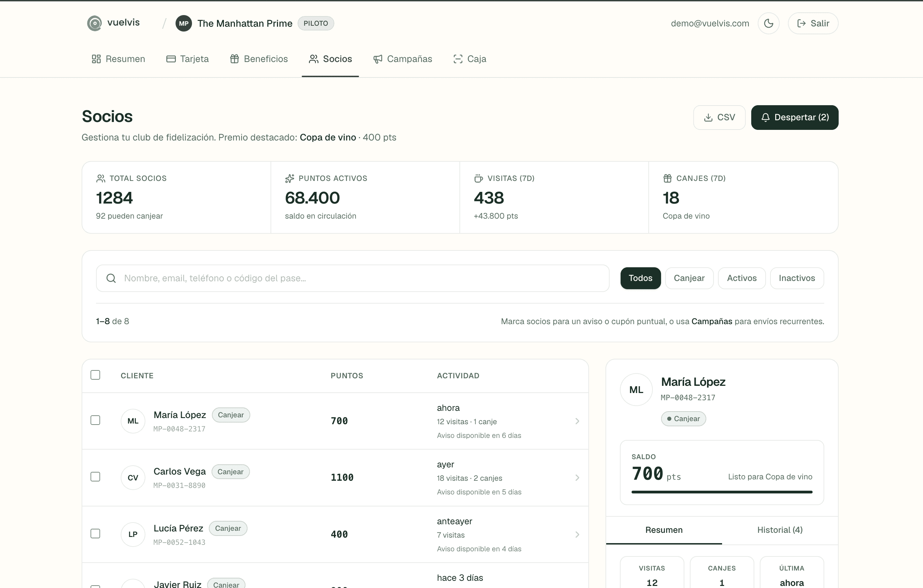This screenshot has width=923, height=588.
Task: Click the ACTIVIDAD column header
Action: pos(458,376)
